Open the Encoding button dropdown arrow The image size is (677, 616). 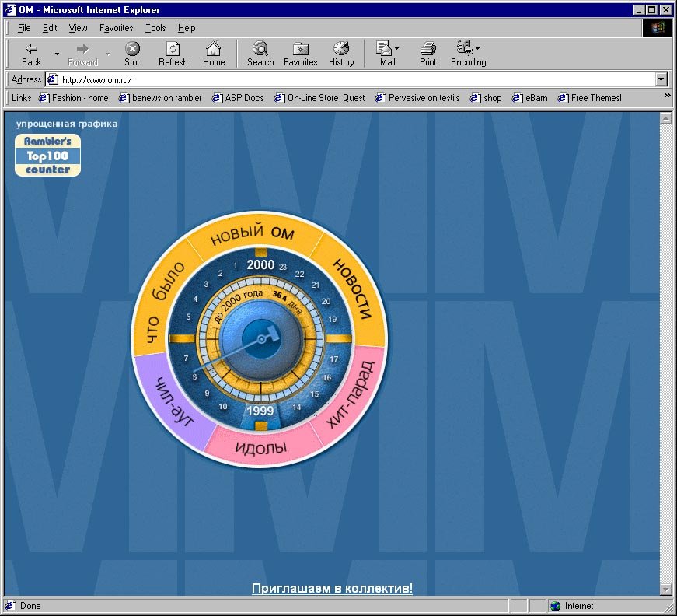tap(477, 48)
